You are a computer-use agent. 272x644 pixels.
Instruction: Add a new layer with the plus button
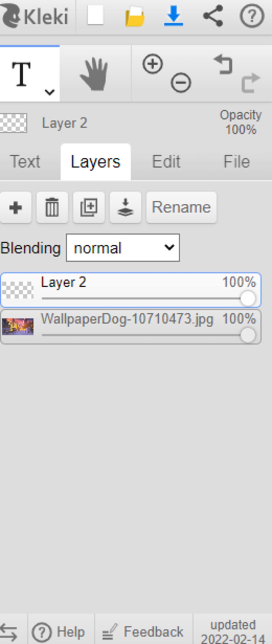pyautogui.click(x=16, y=207)
